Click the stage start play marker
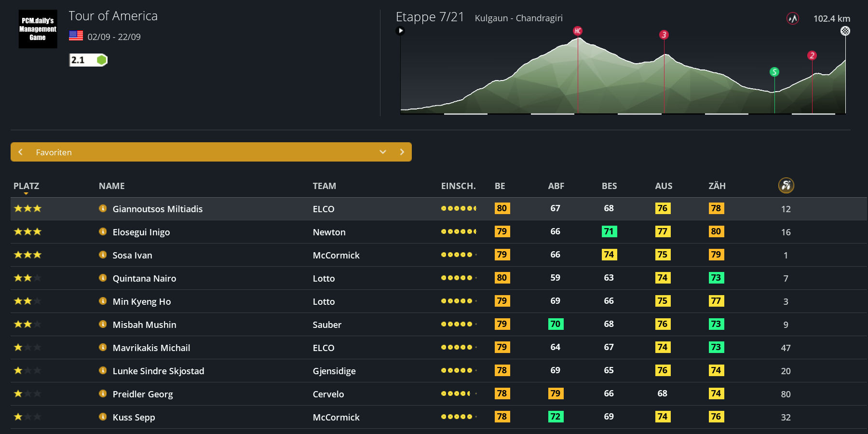 [x=400, y=31]
